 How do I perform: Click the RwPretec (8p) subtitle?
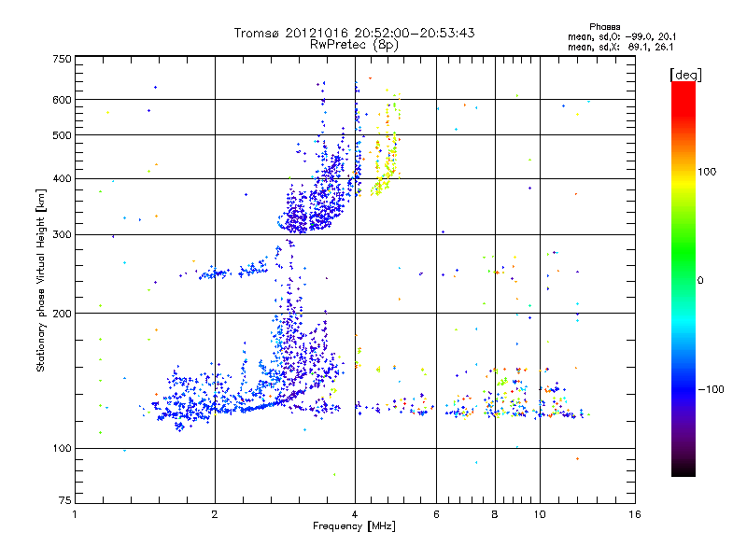click(354, 45)
